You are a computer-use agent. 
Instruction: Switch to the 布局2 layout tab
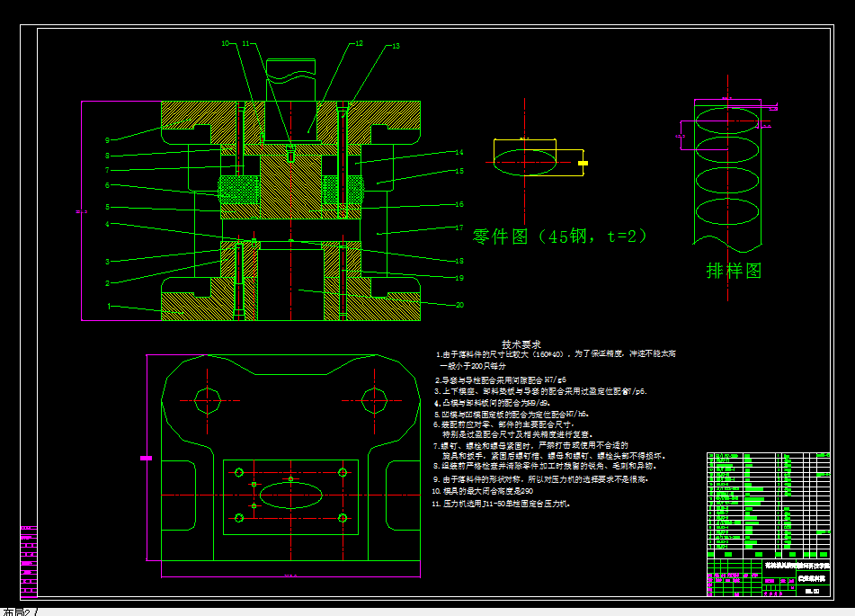click(17, 612)
